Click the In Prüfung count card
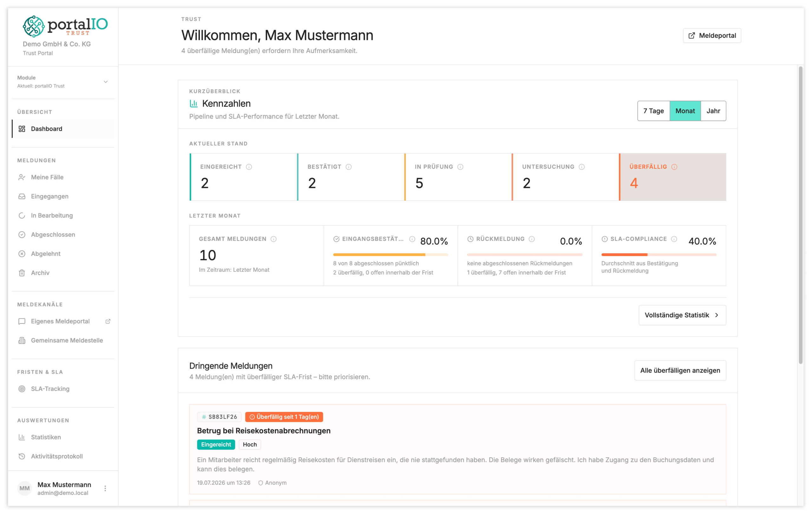This screenshot has height=514, width=812. point(458,177)
